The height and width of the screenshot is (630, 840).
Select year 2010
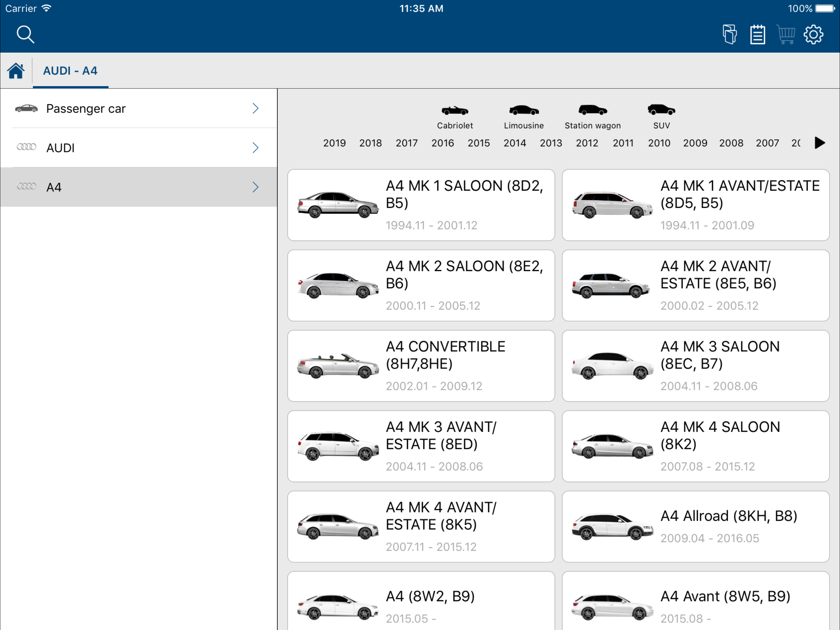659,143
